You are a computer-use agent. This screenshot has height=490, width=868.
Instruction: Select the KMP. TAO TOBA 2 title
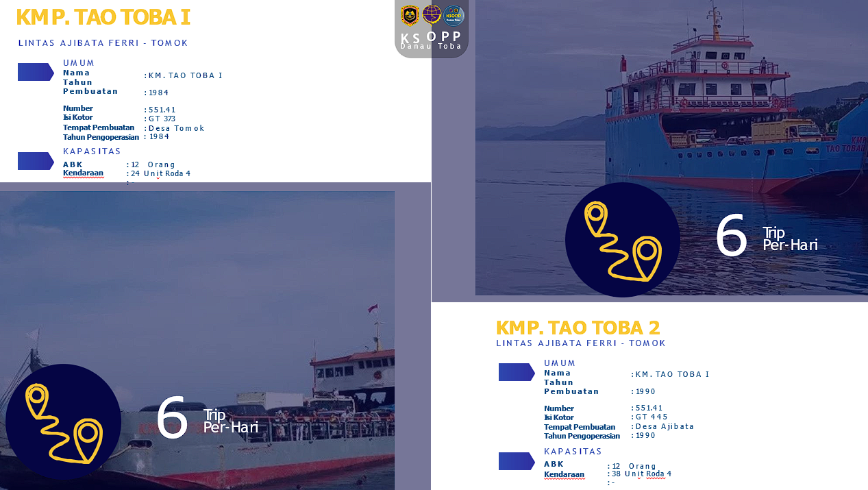(x=578, y=328)
